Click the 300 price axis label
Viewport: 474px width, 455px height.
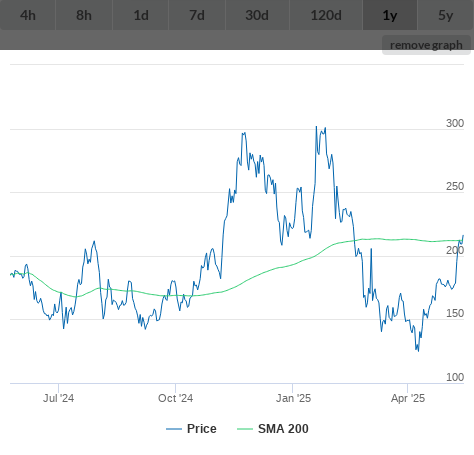click(455, 123)
